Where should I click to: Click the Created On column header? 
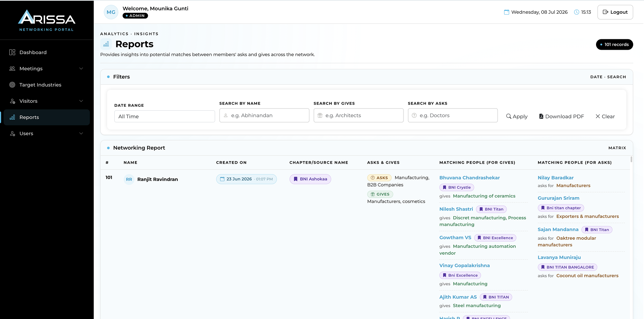(231, 163)
